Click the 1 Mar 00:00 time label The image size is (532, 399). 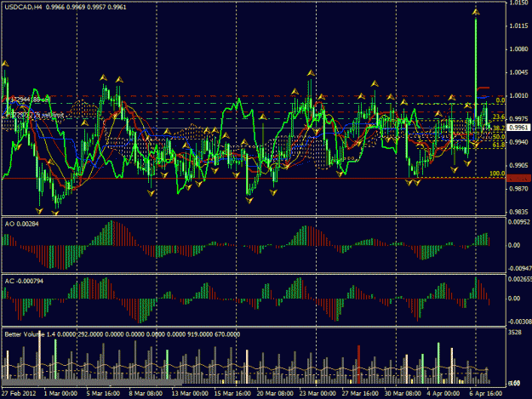pyautogui.click(x=60, y=394)
